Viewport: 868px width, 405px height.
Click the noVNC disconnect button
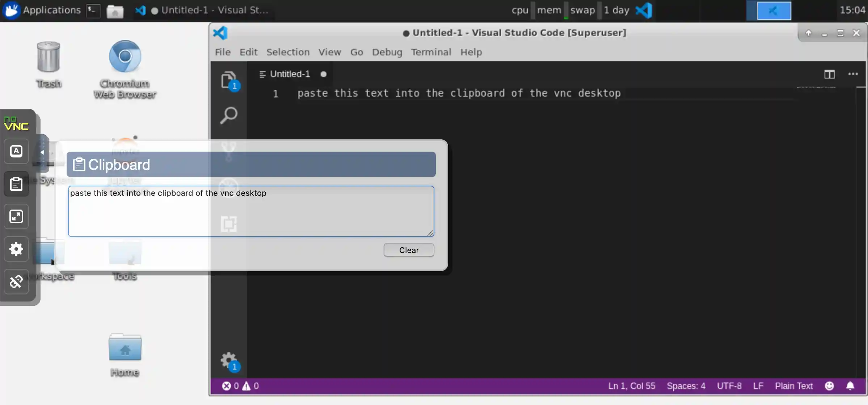pyautogui.click(x=16, y=282)
